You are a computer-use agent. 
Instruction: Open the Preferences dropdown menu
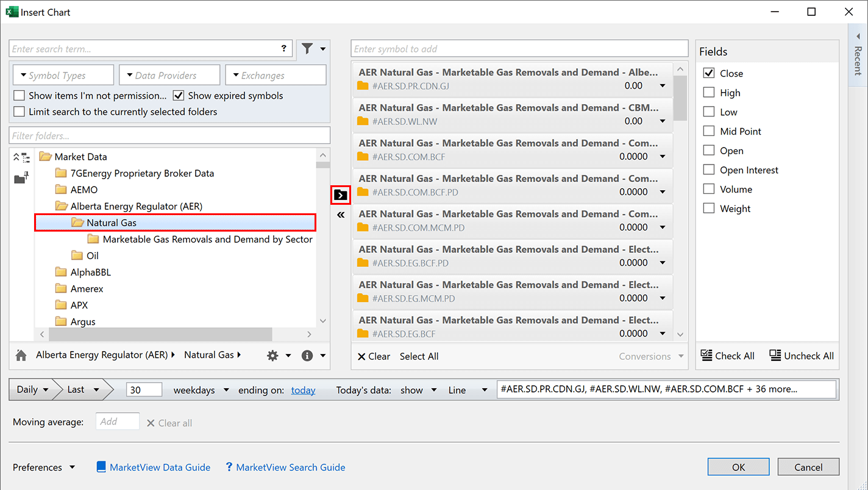click(x=44, y=467)
